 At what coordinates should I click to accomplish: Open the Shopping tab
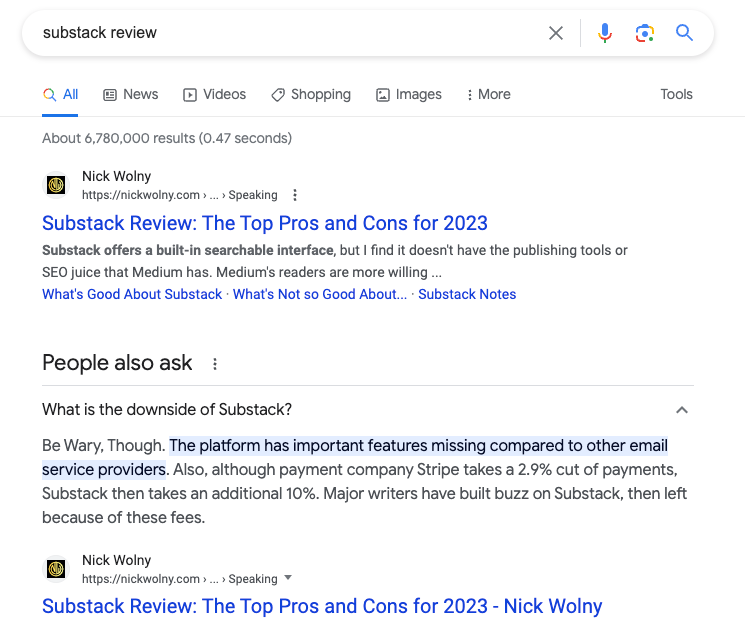[x=311, y=95]
